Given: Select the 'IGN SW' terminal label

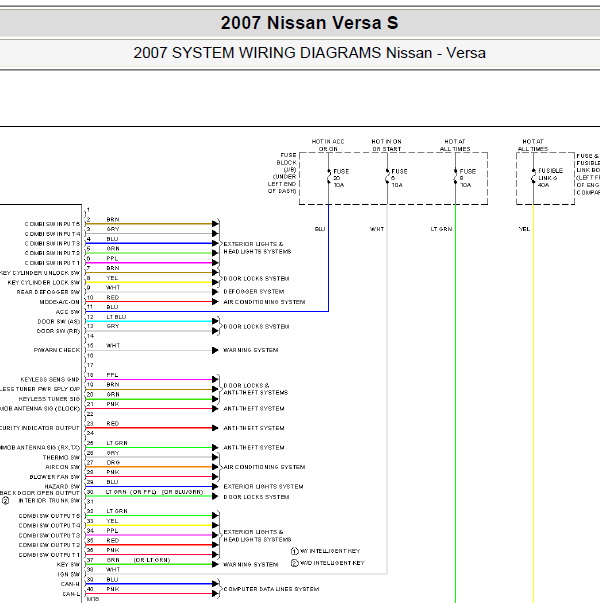Looking at the screenshot, I should click(x=69, y=575).
